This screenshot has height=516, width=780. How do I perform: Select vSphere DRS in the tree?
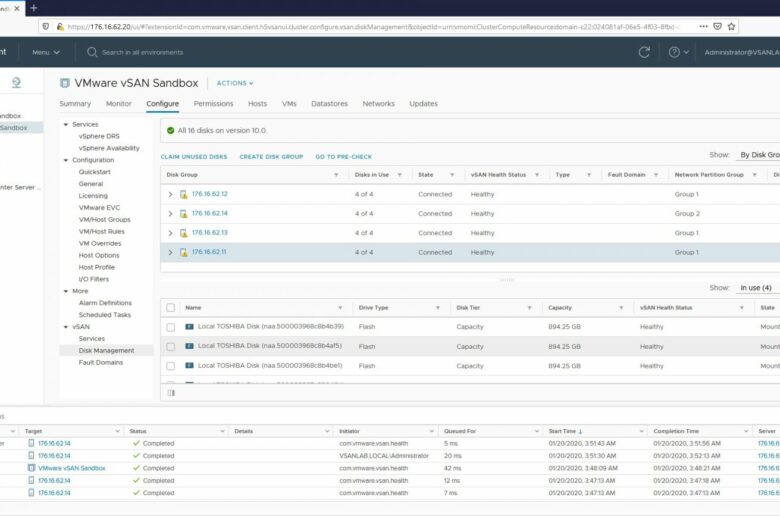(x=99, y=136)
